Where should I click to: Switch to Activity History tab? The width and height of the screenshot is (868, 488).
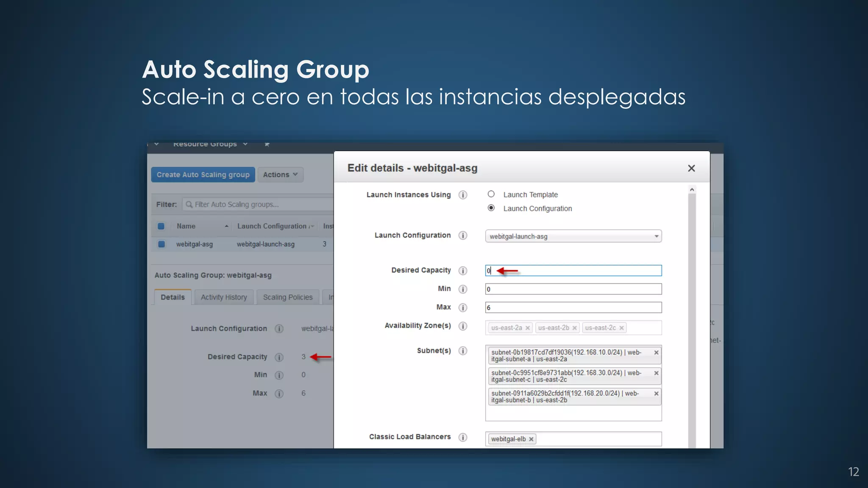224,297
